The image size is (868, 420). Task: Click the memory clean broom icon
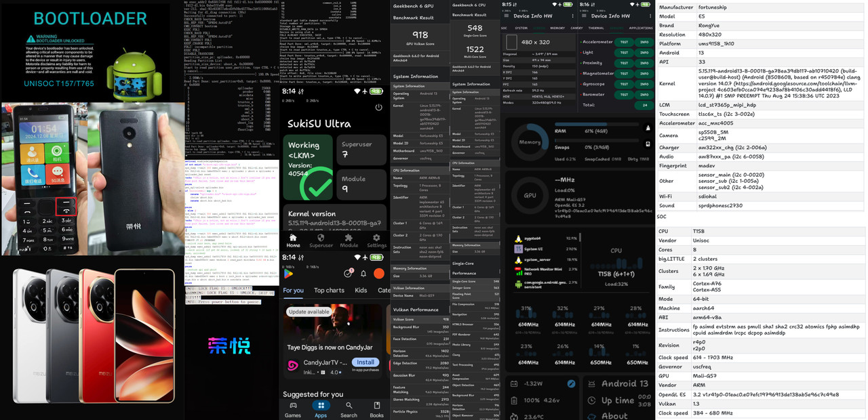[x=646, y=127]
